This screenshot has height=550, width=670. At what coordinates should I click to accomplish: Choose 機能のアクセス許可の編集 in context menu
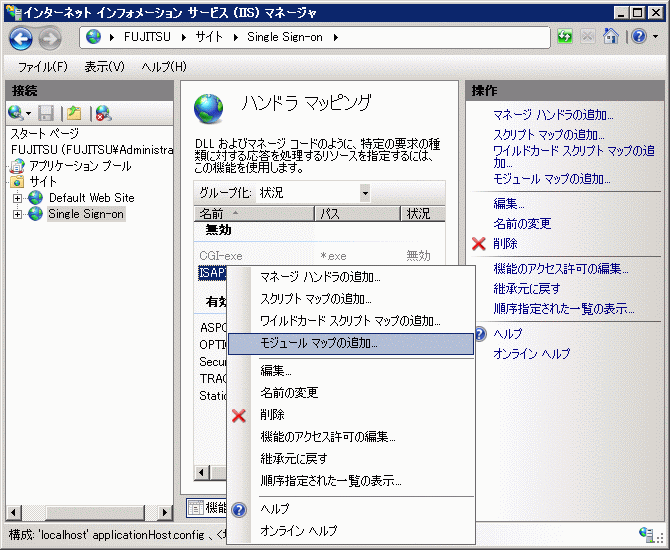351,437
